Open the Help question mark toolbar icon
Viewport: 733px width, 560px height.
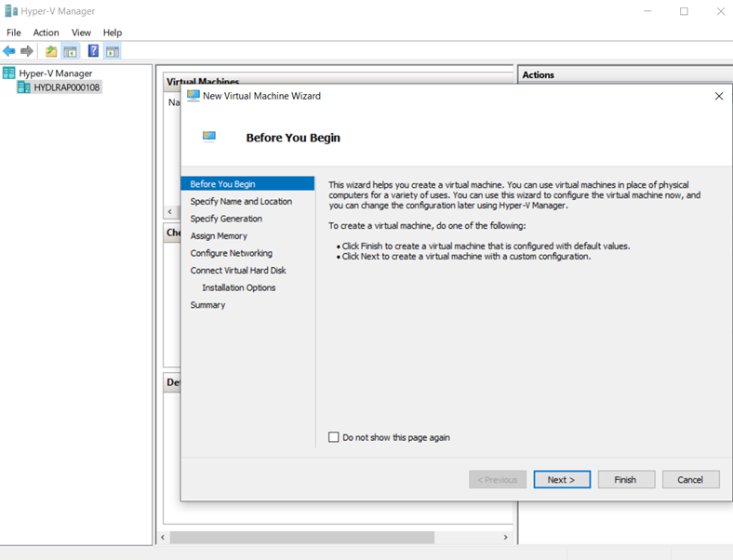pyautogui.click(x=93, y=50)
